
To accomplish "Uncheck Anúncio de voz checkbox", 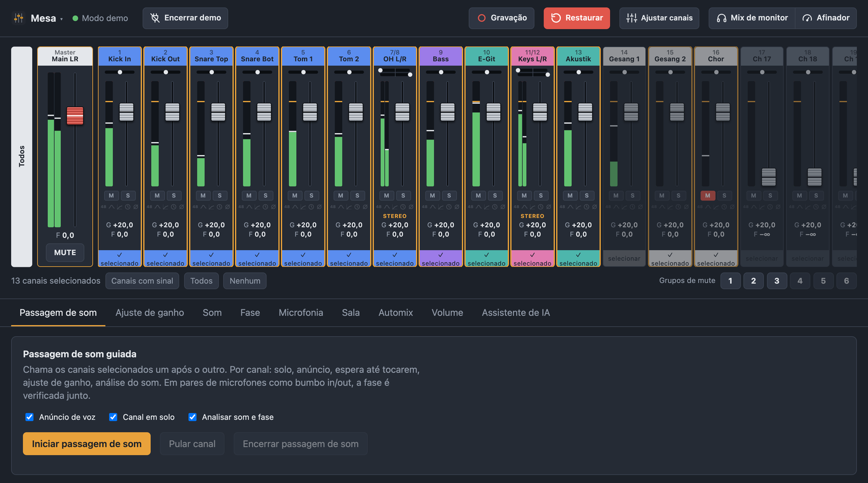I will coord(29,417).
